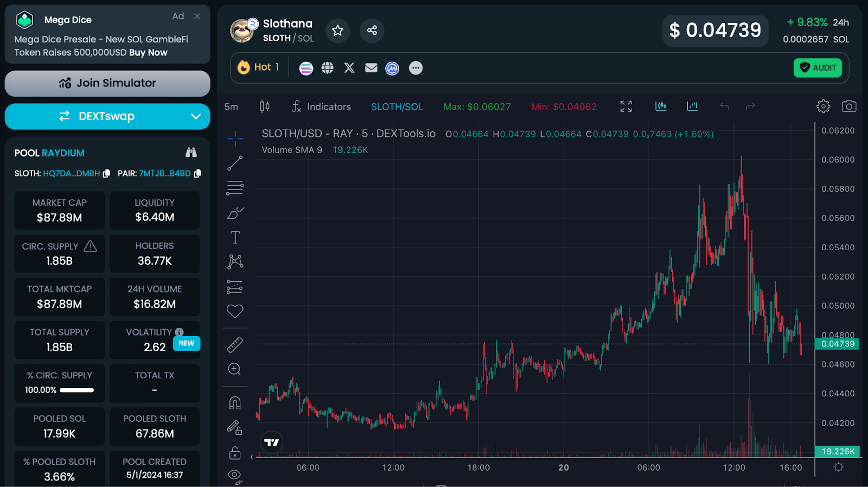Open the heart favorites icons tool

[235, 311]
